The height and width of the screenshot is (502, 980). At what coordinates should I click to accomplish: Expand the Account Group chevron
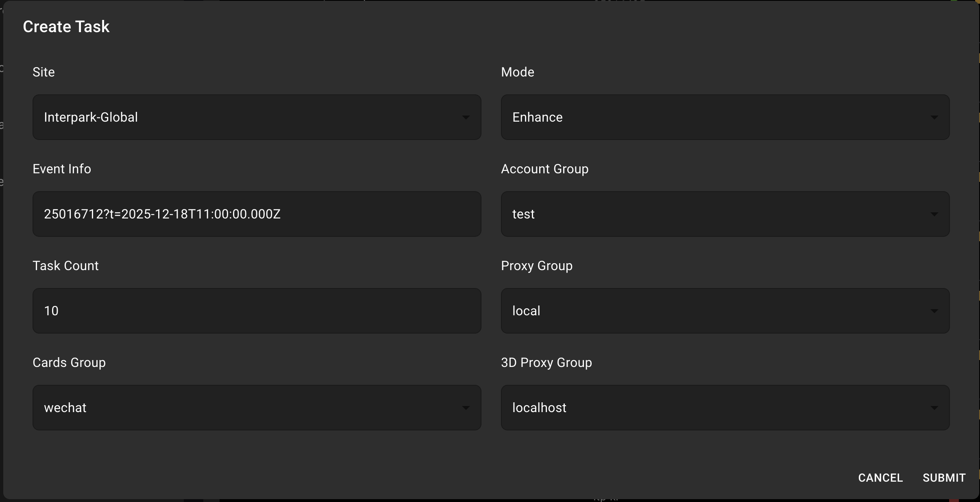click(934, 214)
